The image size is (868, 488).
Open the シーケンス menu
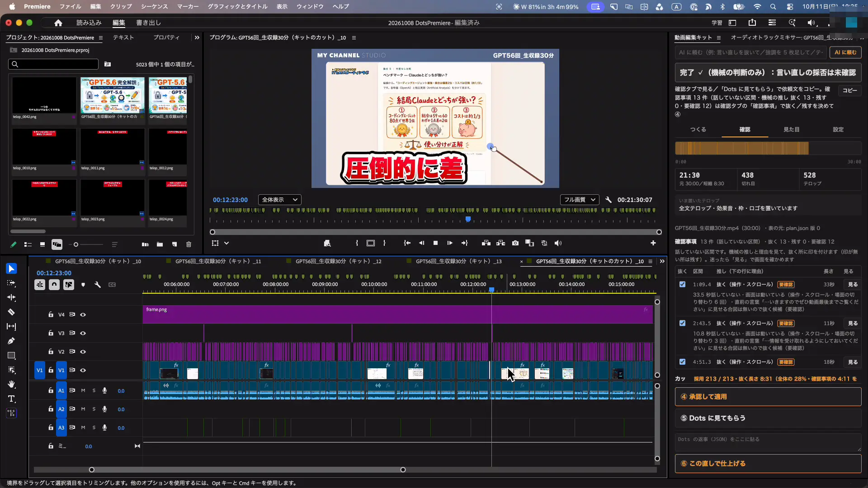(154, 6)
